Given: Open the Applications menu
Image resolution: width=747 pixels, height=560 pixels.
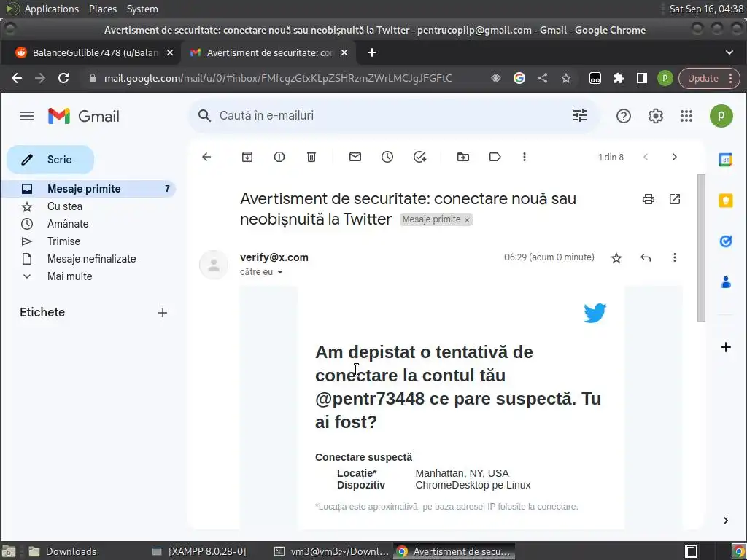Looking at the screenshot, I should (52, 9).
